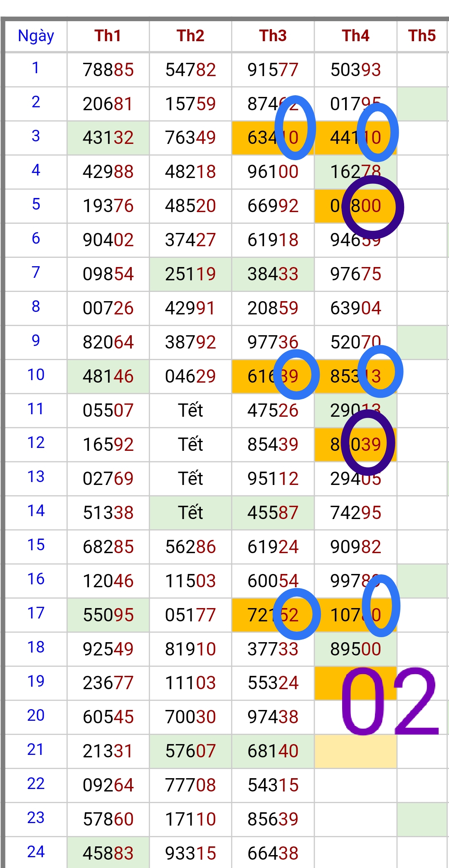Click the dark purple circle around 039

368,443
